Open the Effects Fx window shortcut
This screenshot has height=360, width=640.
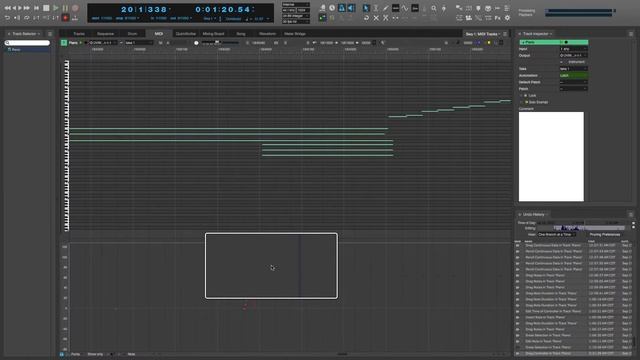[498, 18]
